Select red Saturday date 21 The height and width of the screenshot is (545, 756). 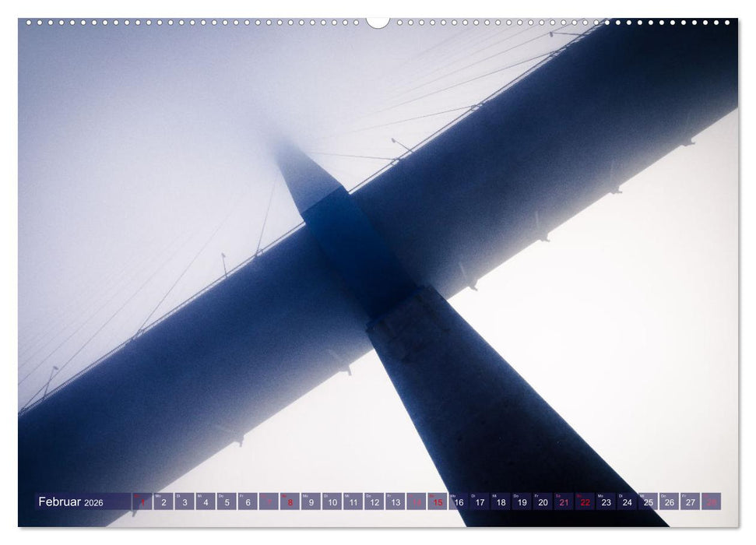[564, 502]
